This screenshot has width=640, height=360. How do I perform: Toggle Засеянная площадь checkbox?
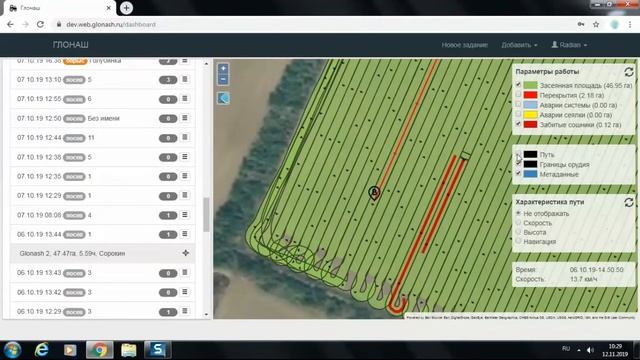click(x=518, y=85)
